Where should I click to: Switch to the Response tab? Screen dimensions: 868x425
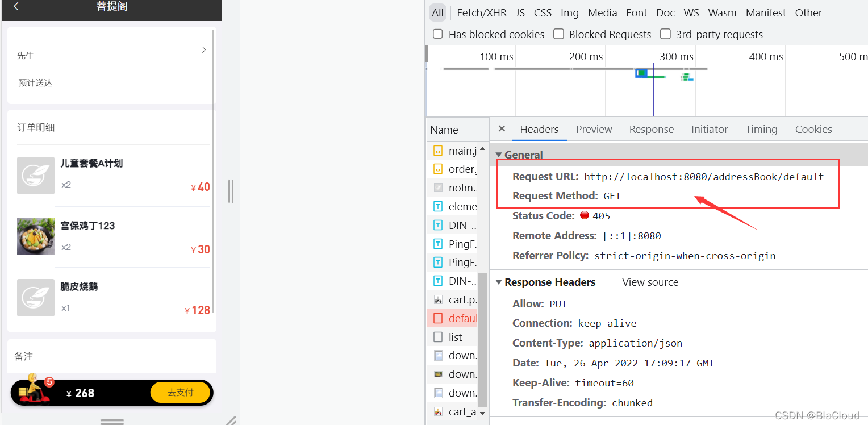[652, 130]
